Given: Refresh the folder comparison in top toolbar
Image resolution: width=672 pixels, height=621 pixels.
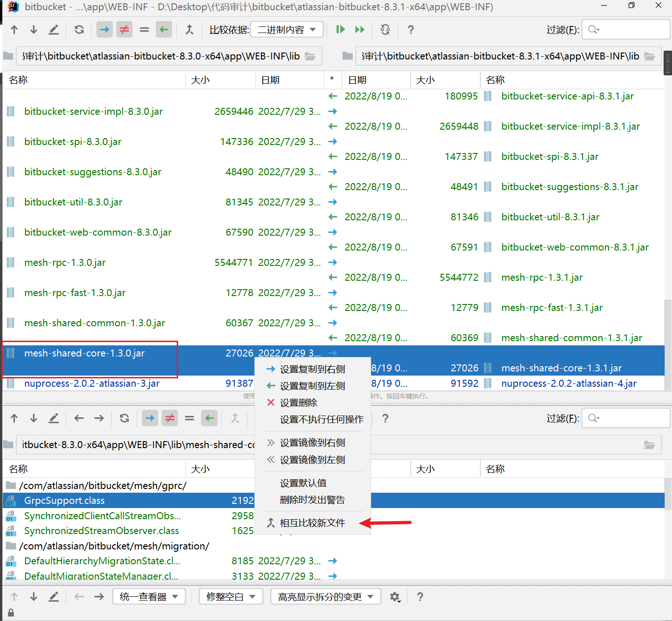Looking at the screenshot, I should coord(80,30).
